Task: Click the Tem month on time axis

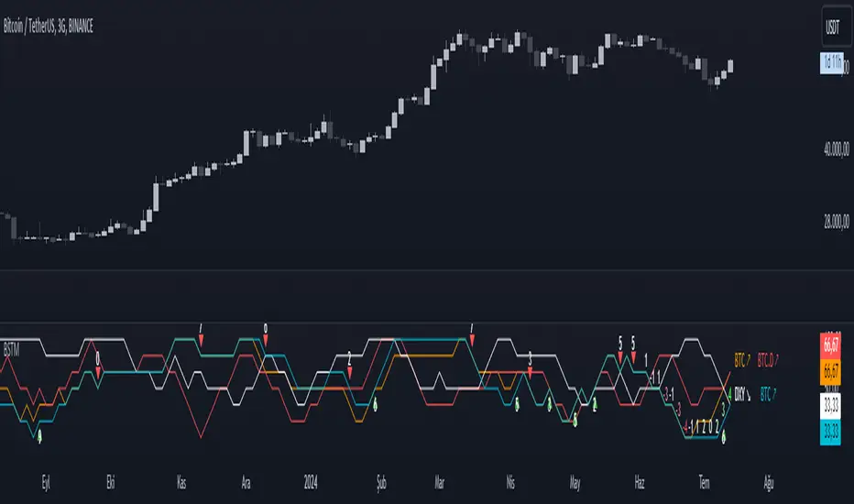Action: (705, 483)
